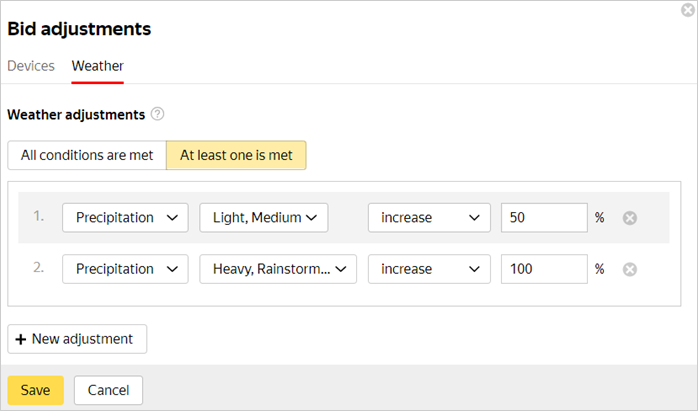Open the increase dropdown in row two
The width and height of the screenshot is (698, 411).
[429, 269]
